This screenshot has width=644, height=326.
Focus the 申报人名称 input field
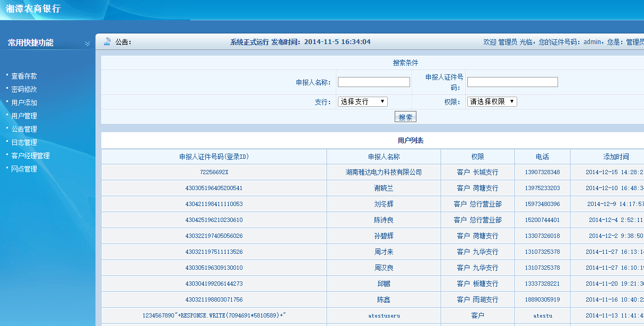point(374,82)
